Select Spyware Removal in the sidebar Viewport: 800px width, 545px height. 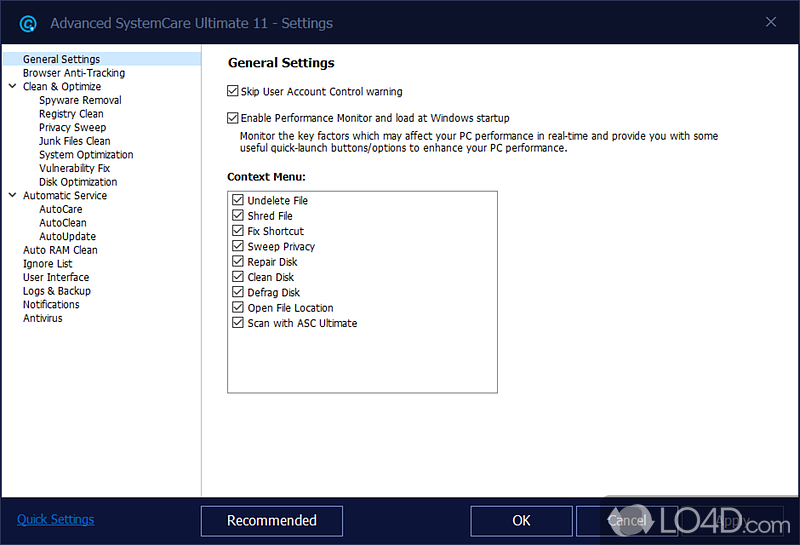click(80, 100)
